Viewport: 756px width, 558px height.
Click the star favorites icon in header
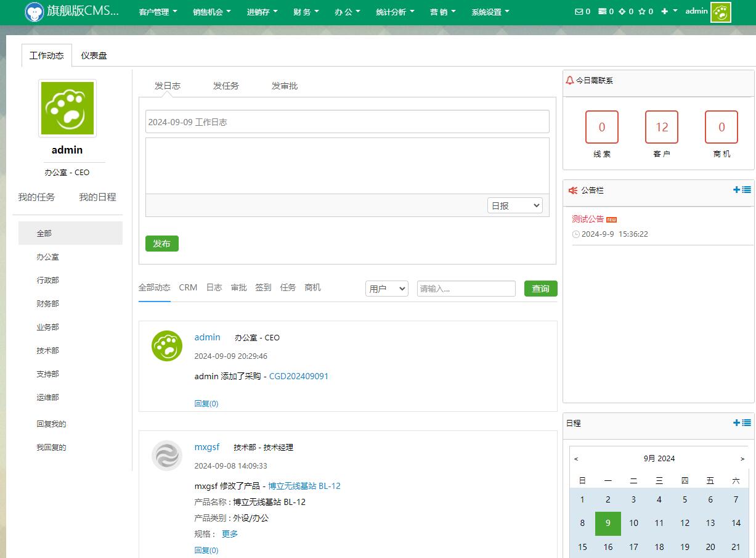coord(641,12)
